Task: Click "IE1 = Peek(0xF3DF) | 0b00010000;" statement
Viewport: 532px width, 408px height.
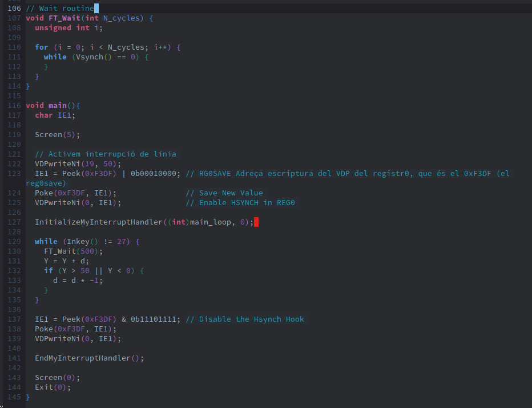Action: point(108,174)
